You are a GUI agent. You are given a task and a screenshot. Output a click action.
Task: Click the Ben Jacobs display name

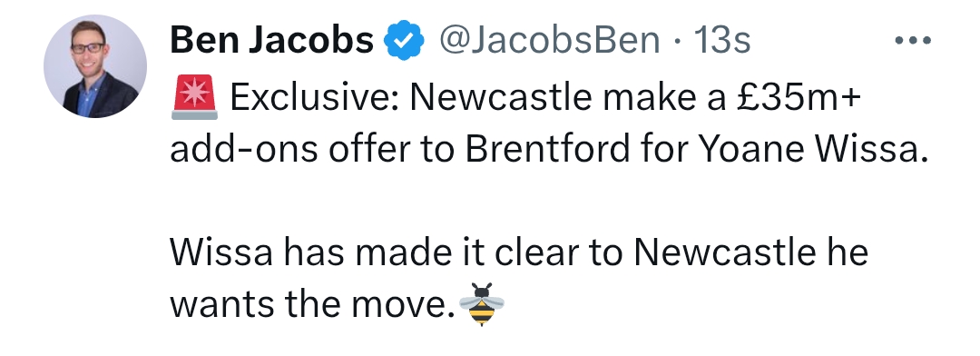(x=272, y=41)
